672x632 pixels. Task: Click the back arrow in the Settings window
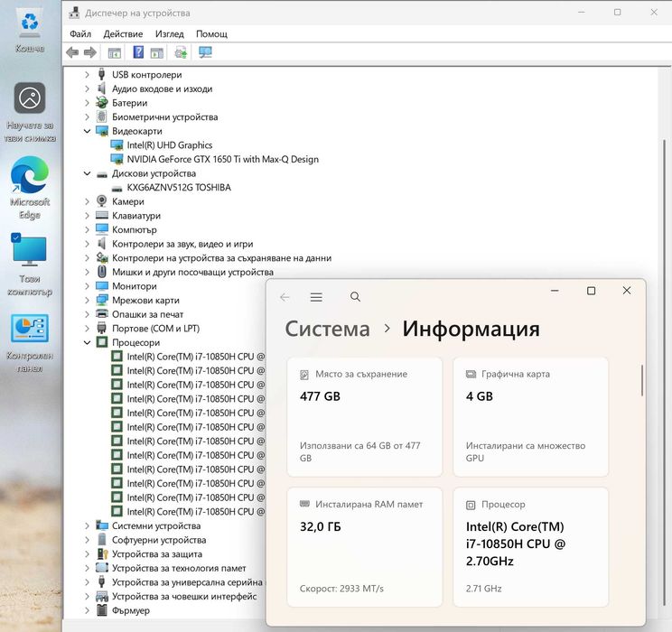click(x=285, y=297)
